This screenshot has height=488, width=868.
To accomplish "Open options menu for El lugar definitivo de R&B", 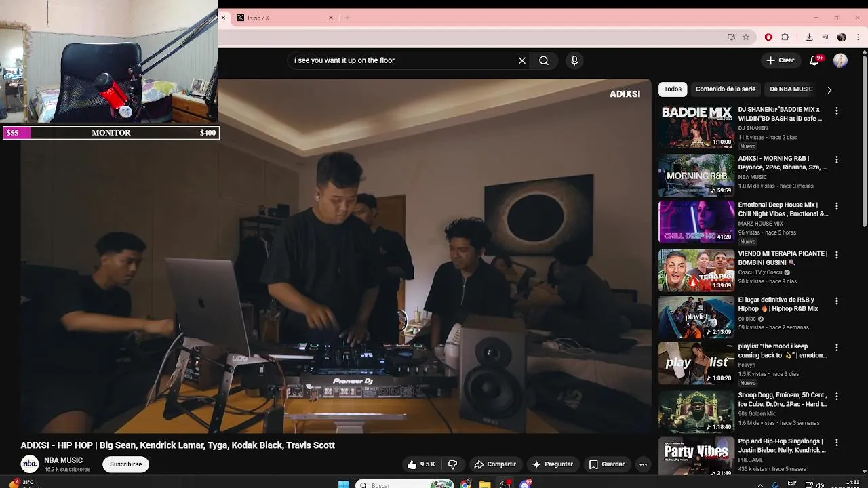I will tap(837, 301).
